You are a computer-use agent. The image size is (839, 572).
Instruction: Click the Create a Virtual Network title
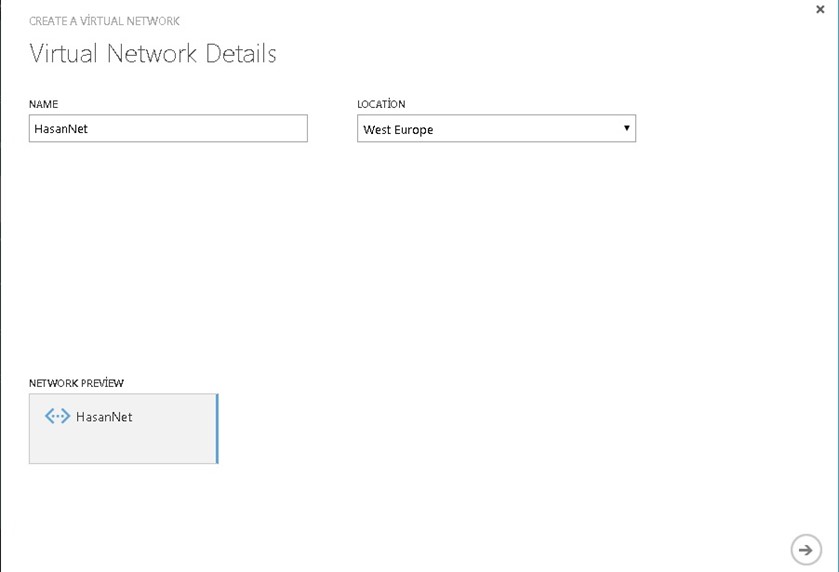coord(105,21)
